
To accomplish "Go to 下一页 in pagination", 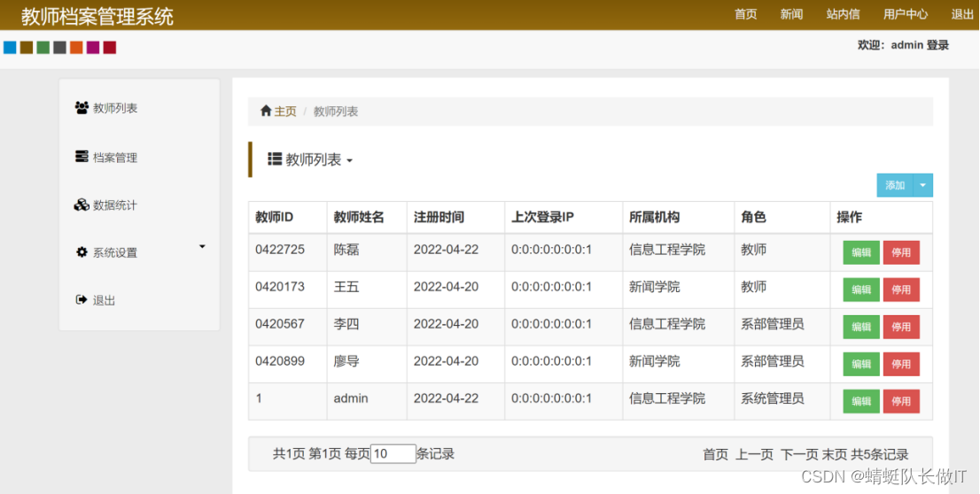I will [799, 455].
